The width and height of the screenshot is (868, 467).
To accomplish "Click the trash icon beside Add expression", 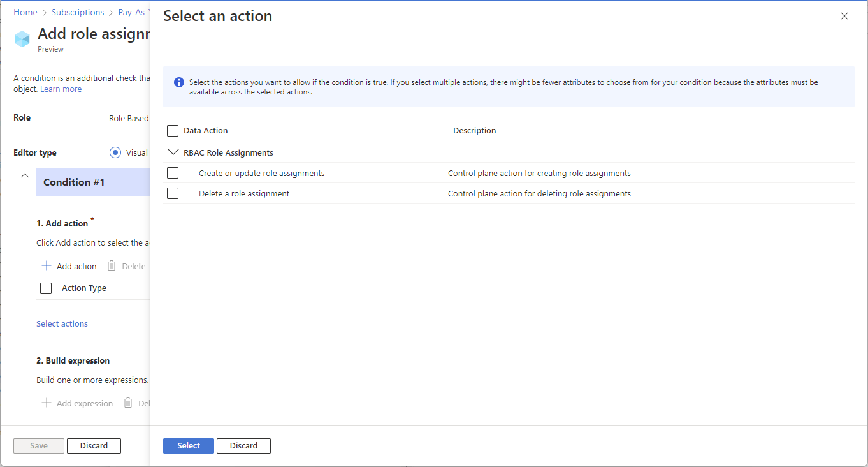I will tap(128, 403).
